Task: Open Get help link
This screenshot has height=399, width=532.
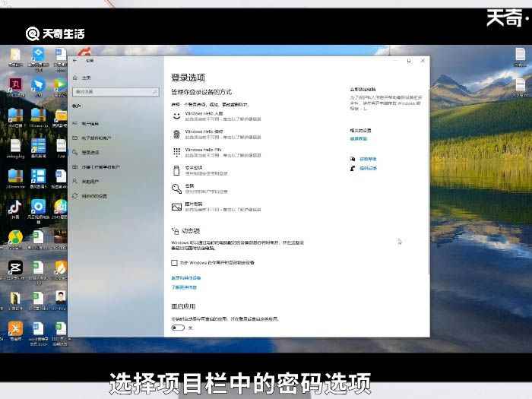Action: [368, 159]
